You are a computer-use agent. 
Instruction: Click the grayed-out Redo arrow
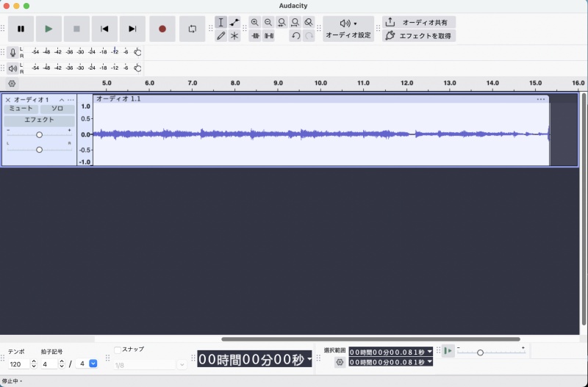[309, 36]
